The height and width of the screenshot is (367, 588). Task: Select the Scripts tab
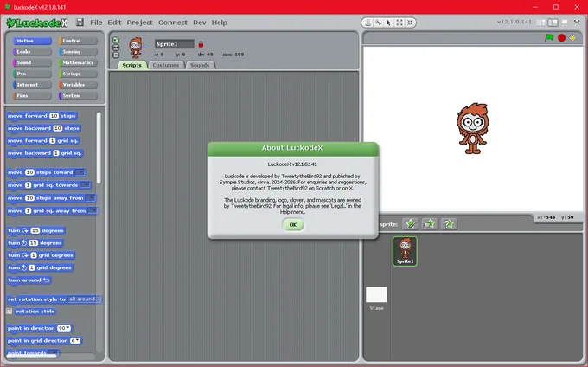click(x=132, y=65)
